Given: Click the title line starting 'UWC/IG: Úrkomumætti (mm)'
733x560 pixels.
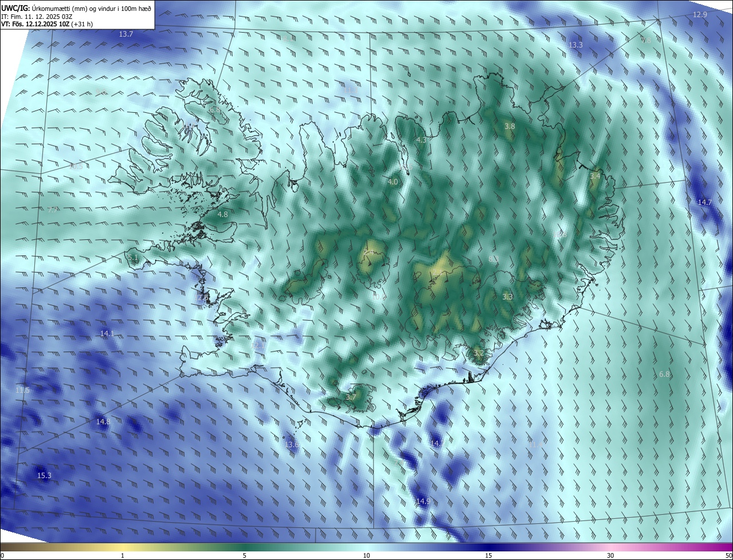Looking at the screenshot, I should coord(76,7).
